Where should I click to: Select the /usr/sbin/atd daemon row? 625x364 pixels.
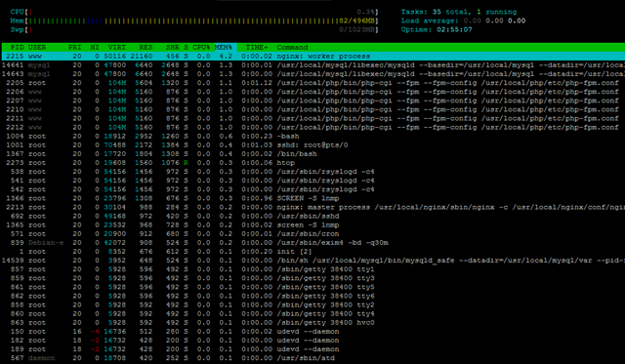pos(312,358)
